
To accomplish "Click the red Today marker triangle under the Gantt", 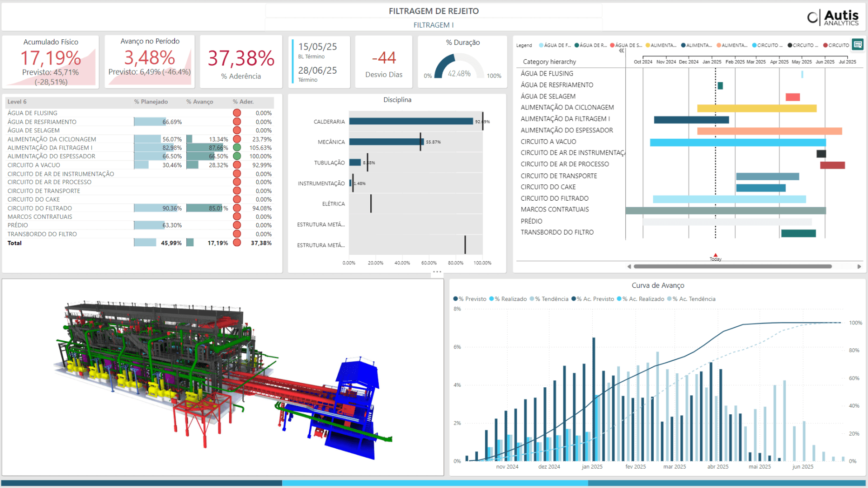I will [x=716, y=255].
